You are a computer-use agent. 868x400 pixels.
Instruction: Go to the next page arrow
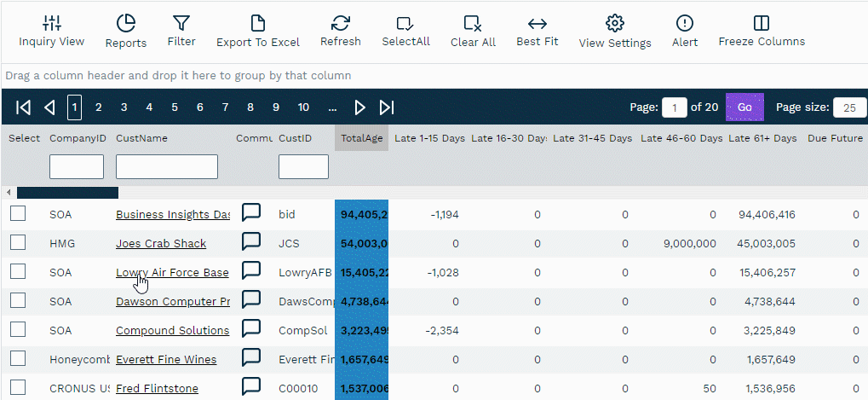pos(360,107)
